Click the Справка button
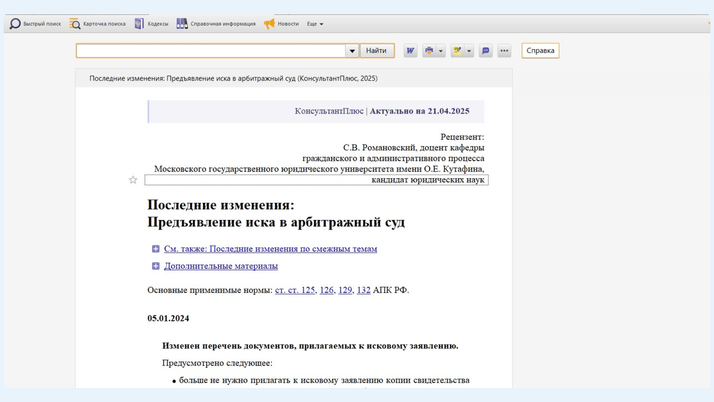 click(x=541, y=51)
